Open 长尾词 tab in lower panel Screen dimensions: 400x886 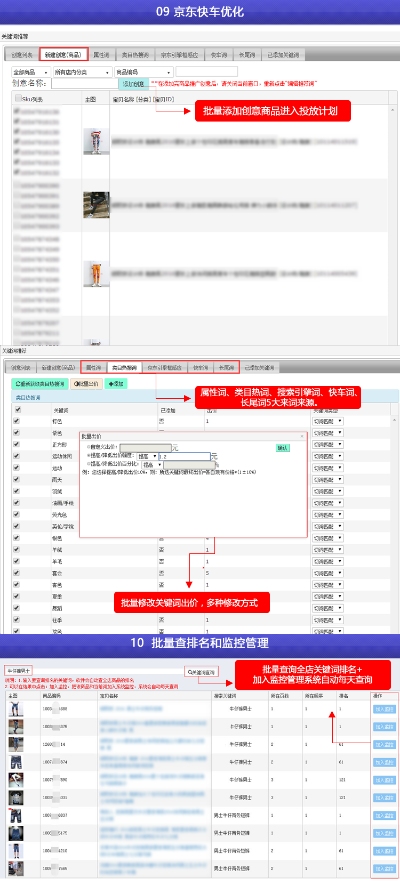(x=227, y=367)
